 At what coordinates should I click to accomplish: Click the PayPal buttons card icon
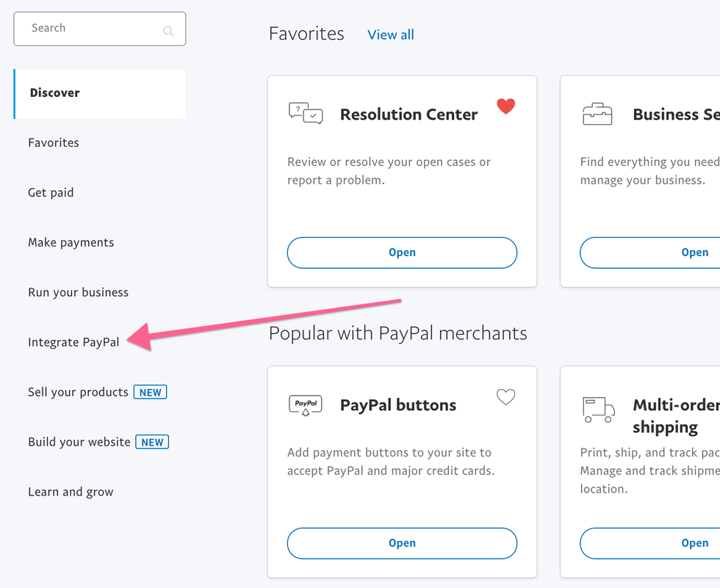306,405
